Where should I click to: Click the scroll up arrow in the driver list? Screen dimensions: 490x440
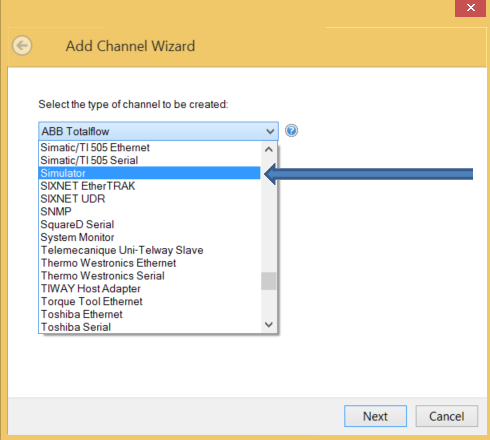tap(269, 149)
